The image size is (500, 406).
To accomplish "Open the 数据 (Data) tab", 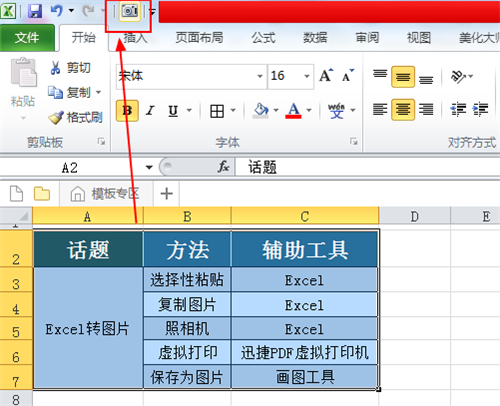I will pos(315,38).
